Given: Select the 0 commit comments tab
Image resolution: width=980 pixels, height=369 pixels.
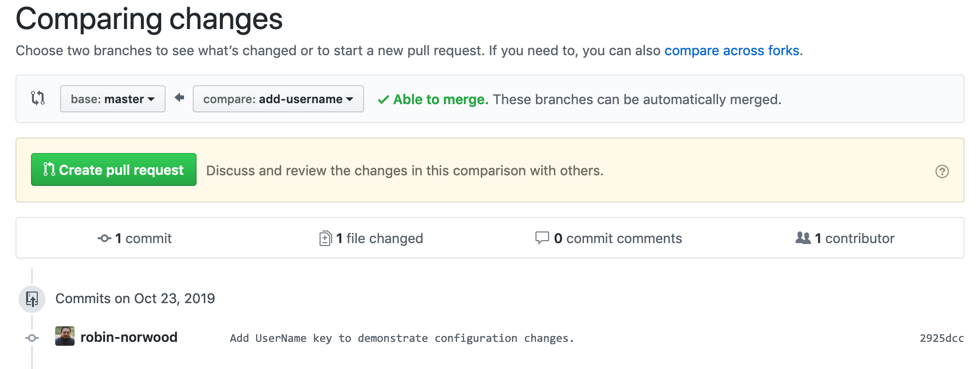Looking at the screenshot, I should click(609, 238).
